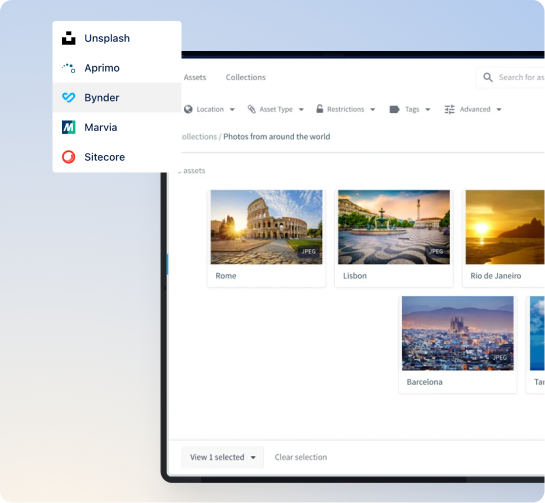Click the Sitecore red circle icon
The height and width of the screenshot is (503, 545).
68,157
